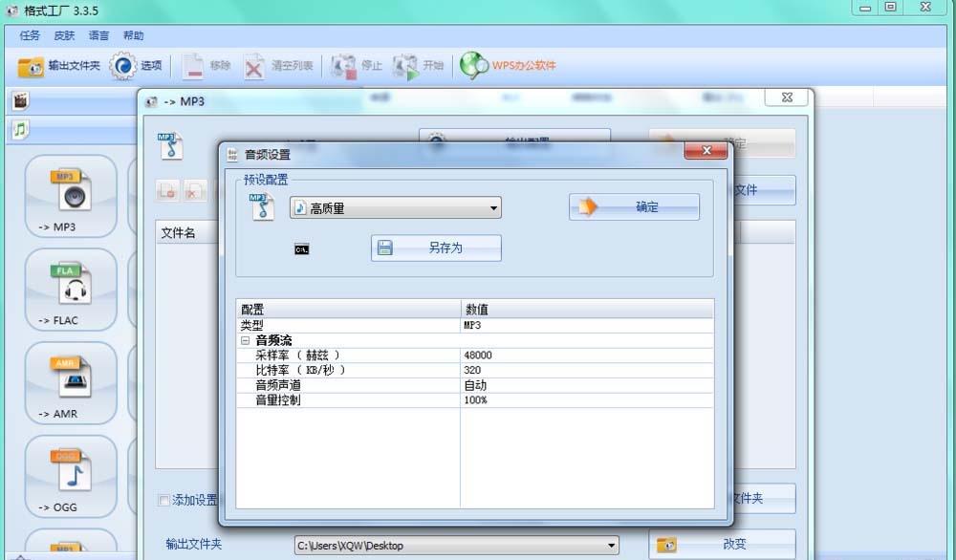Collapse the 音频流 tree group
The width and height of the screenshot is (956, 560).
click(x=245, y=340)
